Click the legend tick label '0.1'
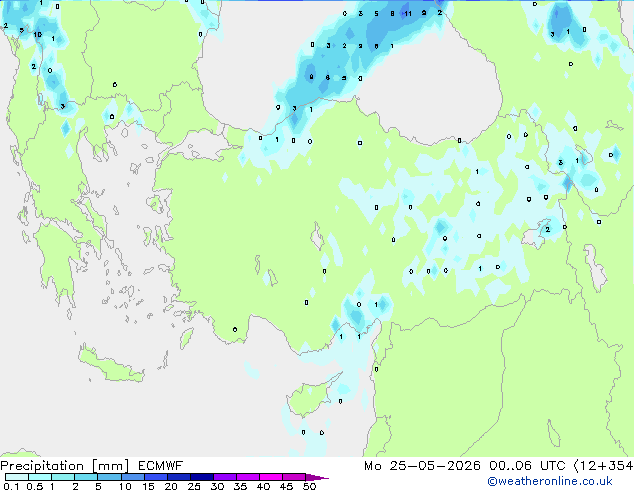This screenshot has height=490, width=634. tap(11, 486)
